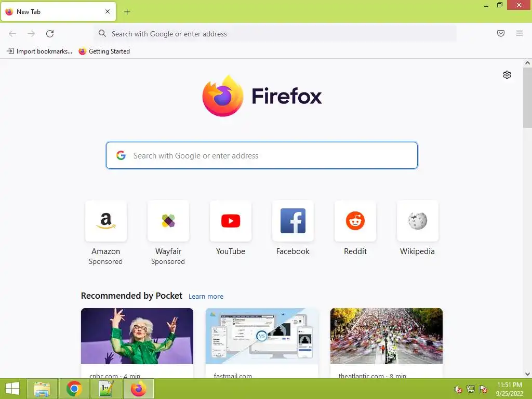Image resolution: width=532 pixels, height=399 pixels.
Task: Restore down the Firefox window
Action: [500, 5]
